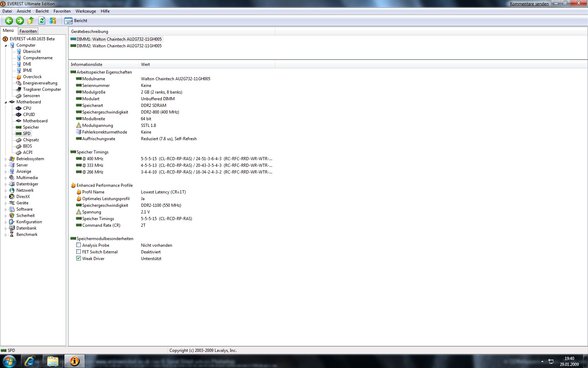This screenshot has width=588, height=368.
Task: Select the CPUID tree item
Action: (29, 115)
